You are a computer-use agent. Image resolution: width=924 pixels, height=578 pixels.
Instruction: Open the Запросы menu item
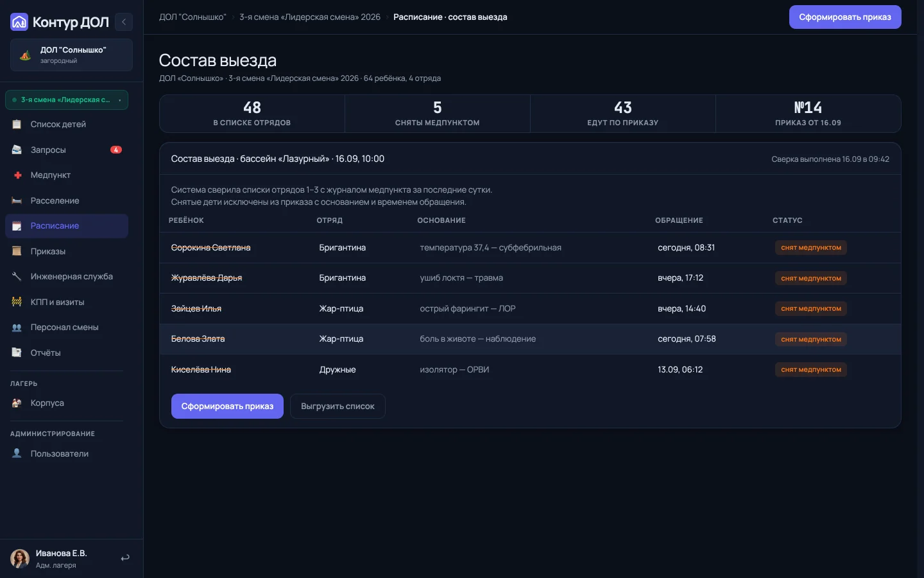pyautogui.click(x=67, y=150)
